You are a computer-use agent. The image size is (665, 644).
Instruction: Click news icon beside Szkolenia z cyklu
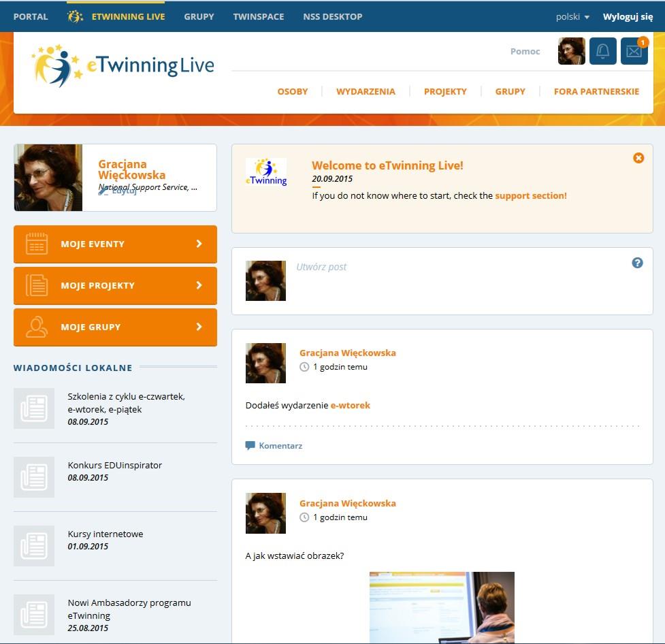click(34, 408)
